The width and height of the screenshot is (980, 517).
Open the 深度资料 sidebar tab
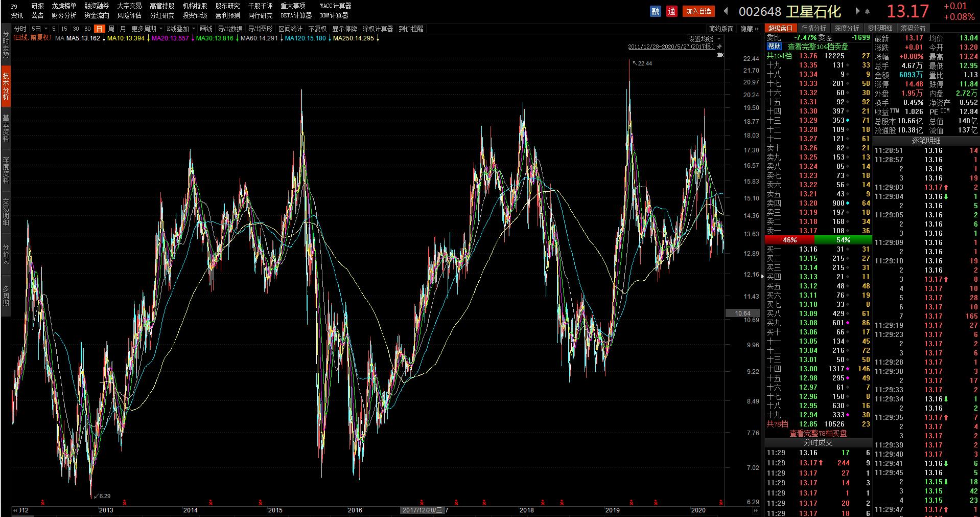6,170
